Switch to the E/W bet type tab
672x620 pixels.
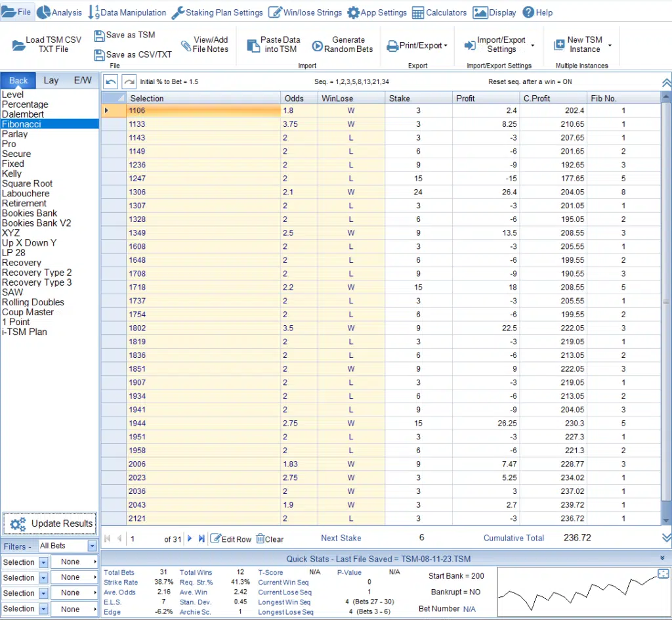click(x=83, y=81)
